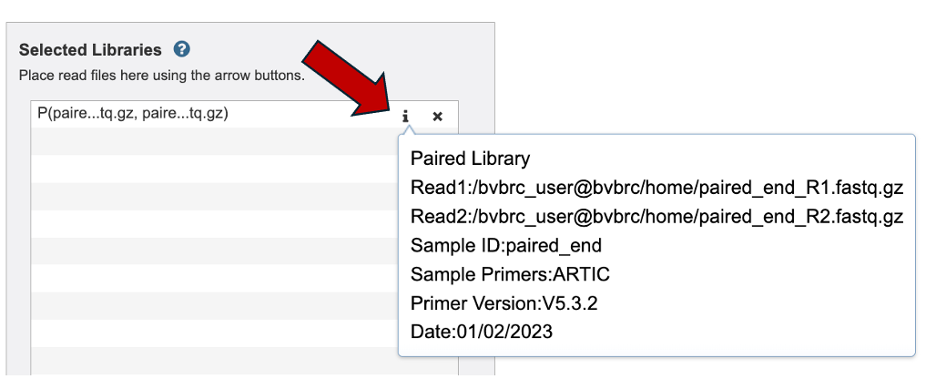Screen dimensions: 936x380
Task: Click the Primer Version:V5.3.2 line
Action: coord(504,304)
